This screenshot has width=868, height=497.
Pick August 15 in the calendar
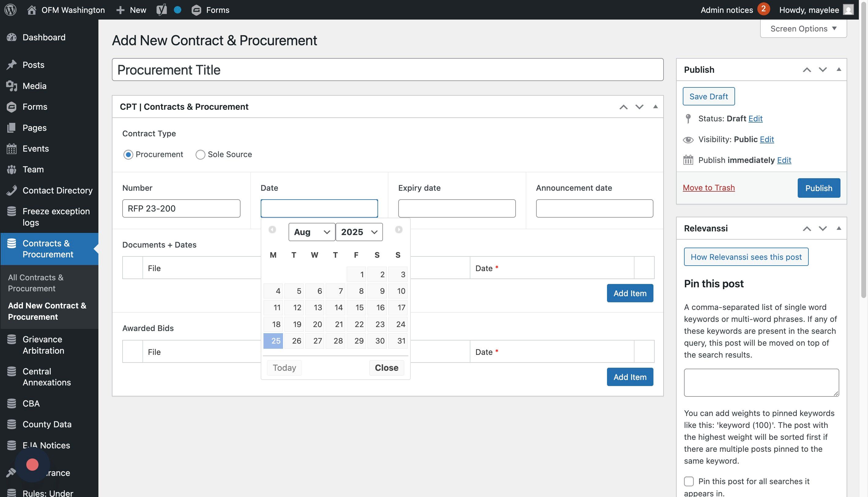point(356,307)
